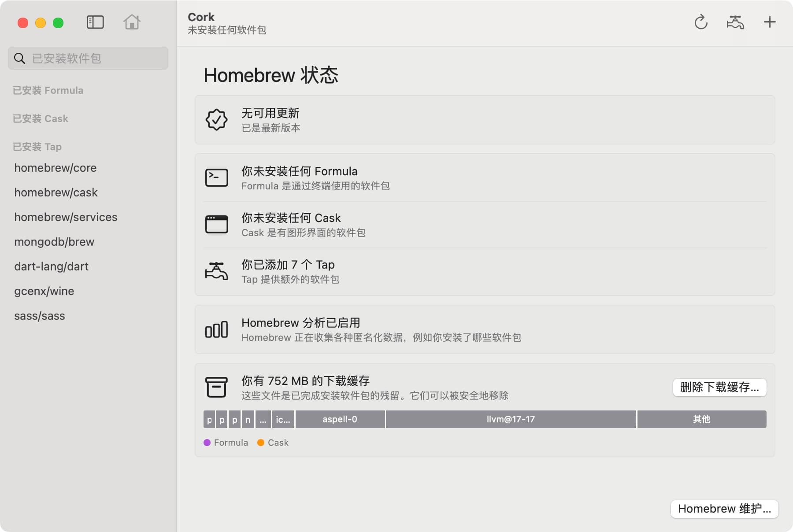The image size is (793, 532).
Task: Go to the home status page
Action: pos(132,22)
